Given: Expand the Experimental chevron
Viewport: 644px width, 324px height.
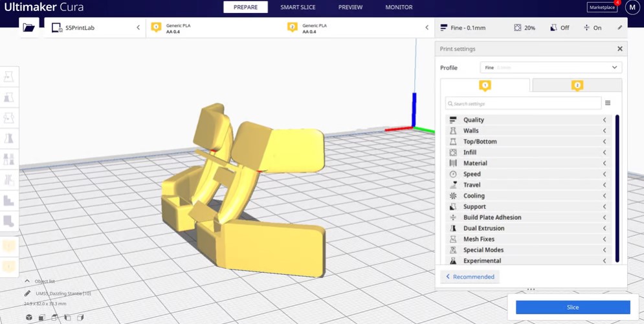Looking at the screenshot, I should (605, 261).
